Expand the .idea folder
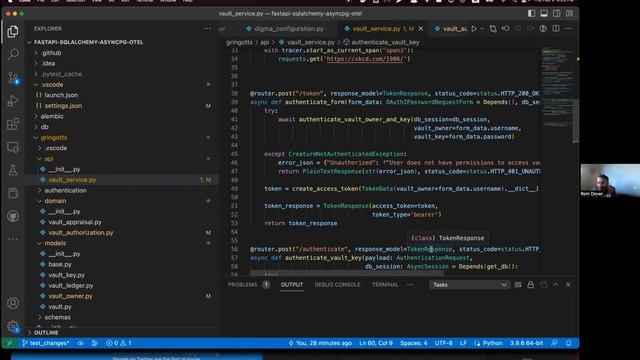This screenshot has height=360, width=640. (x=48, y=63)
